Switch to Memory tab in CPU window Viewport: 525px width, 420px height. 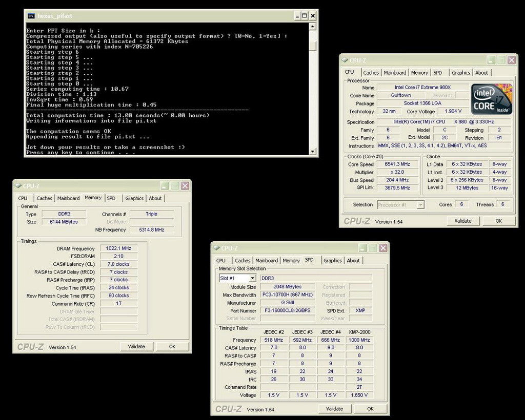click(x=419, y=73)
